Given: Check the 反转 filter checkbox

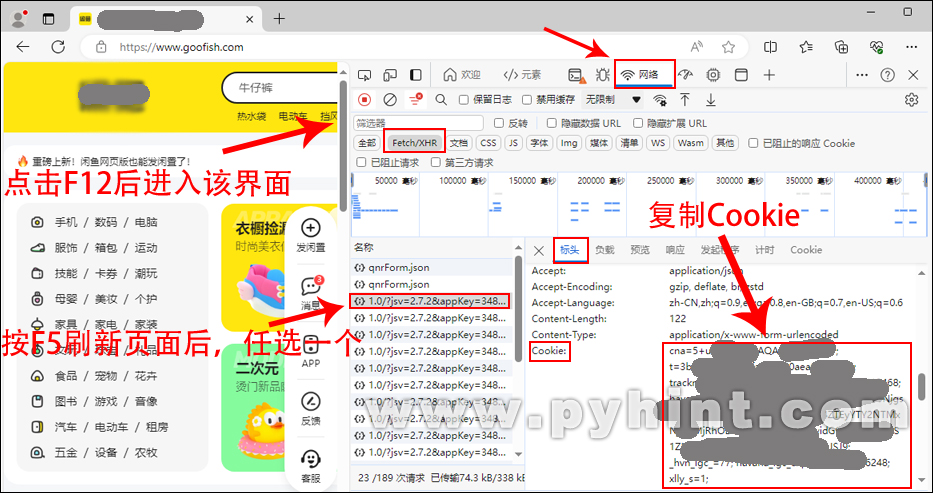Looking at the screenshot, I should (499, 124).
